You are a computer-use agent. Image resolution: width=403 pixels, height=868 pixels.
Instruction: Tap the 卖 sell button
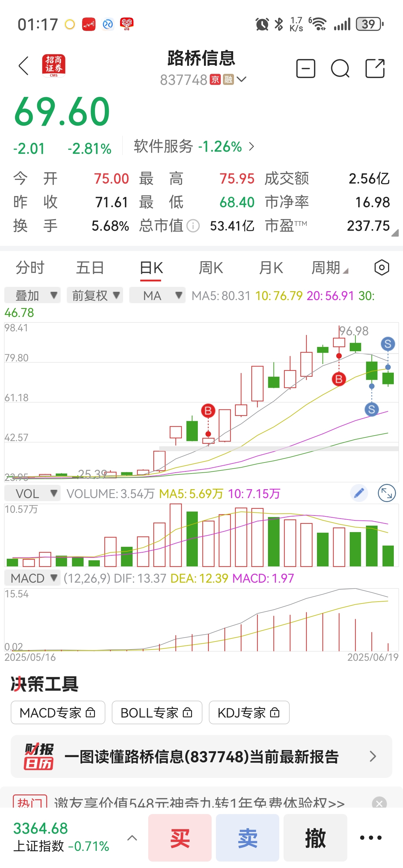click(247, 838)
